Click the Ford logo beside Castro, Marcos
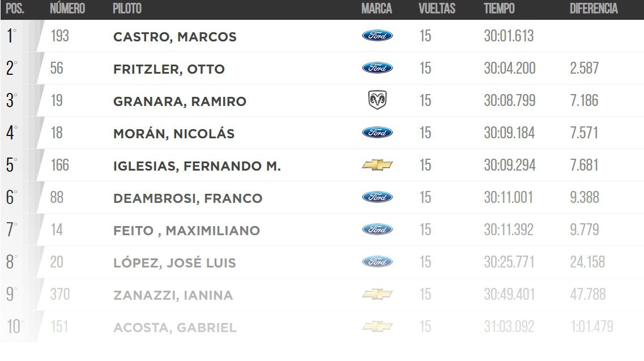Image resolution: width=644 pixels, height=361 pixels. click(377, 36)
